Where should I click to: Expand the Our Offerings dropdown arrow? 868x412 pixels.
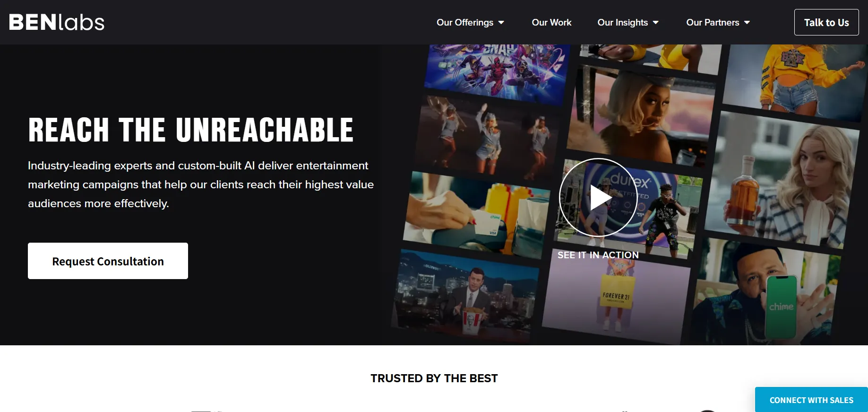501,22
